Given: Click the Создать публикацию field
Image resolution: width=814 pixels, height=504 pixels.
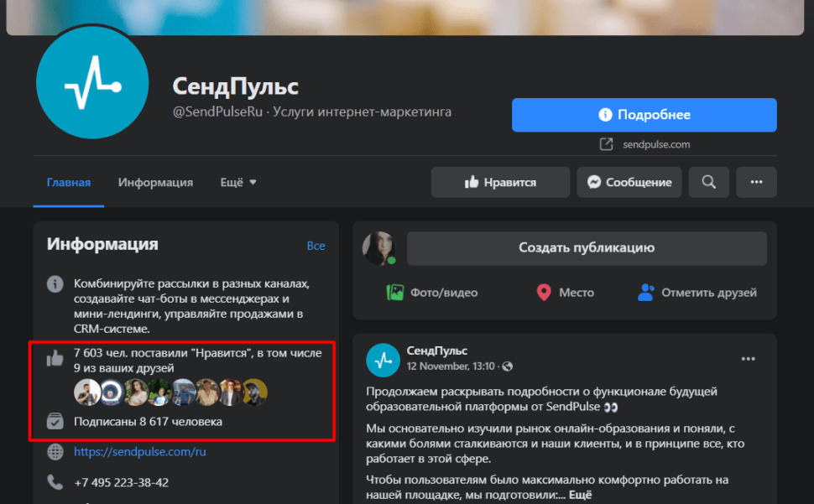Looking at the screenshot, I should pyautogui.click(x=587, y=248).
